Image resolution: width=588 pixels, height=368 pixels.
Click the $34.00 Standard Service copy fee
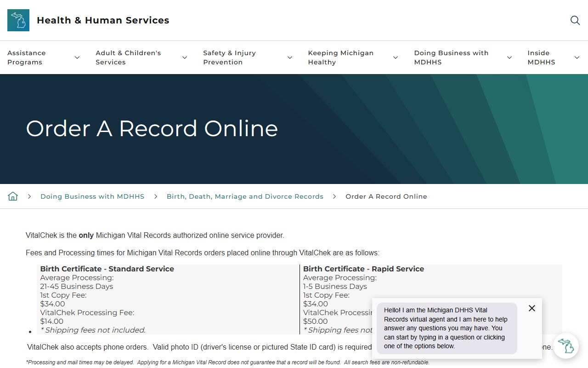tap(53, 304)
